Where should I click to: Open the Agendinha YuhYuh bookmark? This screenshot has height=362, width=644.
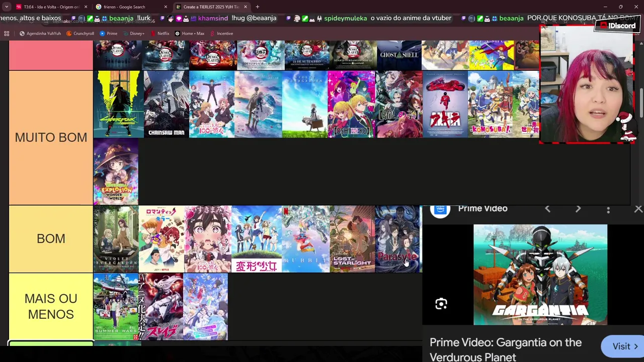coord(40,34)
